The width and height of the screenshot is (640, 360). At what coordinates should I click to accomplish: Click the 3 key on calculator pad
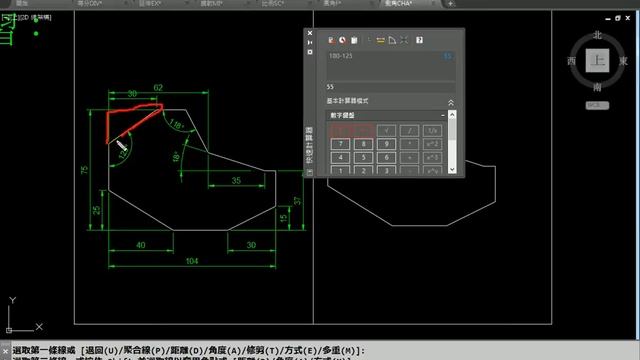coord(386,171)
